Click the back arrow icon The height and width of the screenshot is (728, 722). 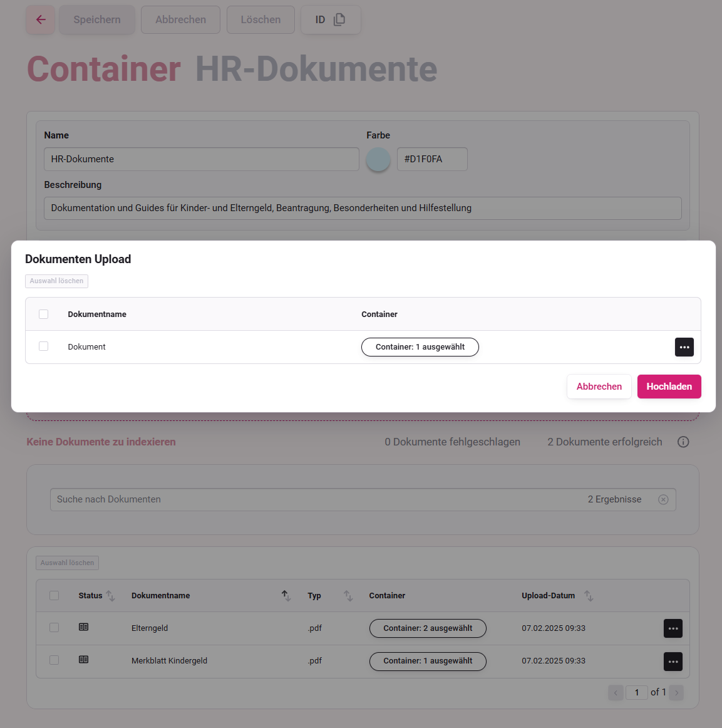click(41, 19)
